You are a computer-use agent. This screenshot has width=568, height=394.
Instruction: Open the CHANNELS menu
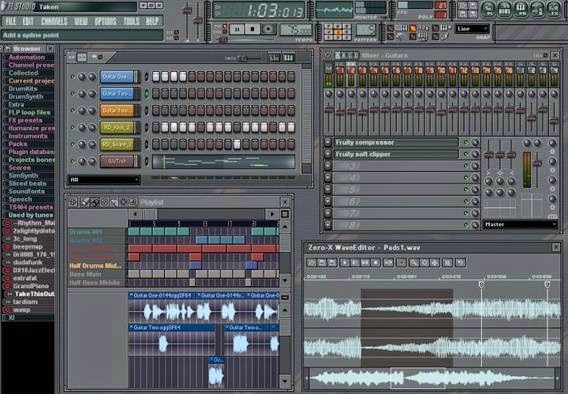click(x=54, y=21)
